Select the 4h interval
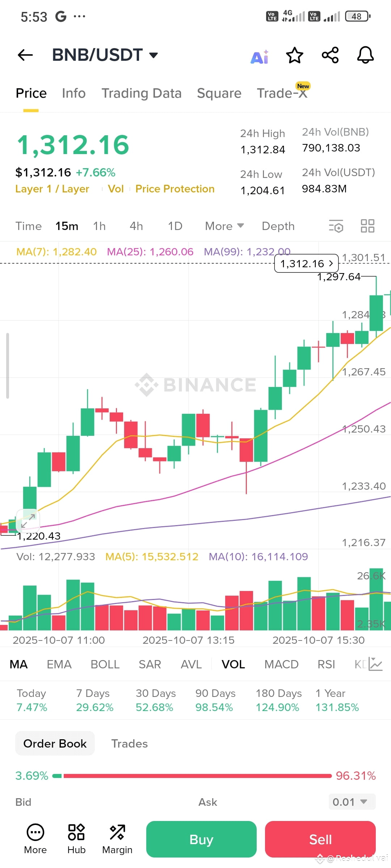The image size is (391, 868). (136, 226)
